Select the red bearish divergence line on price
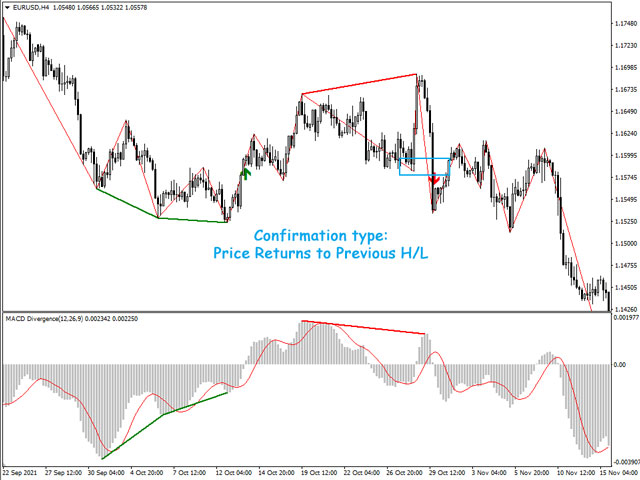Viewport: 640px width, 480px height. [x=359, y=84]
